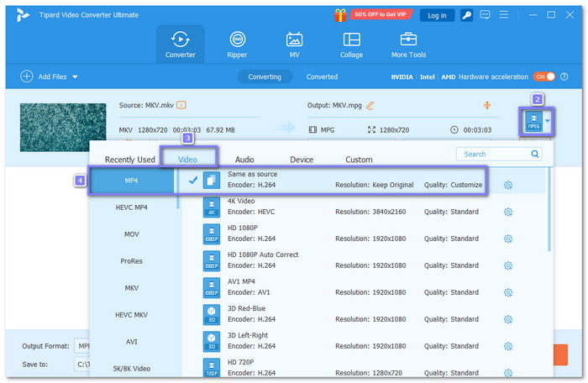Open settings gear for AV1 MP4
This screenshot has height=383, width=588.
coord(508,292)
